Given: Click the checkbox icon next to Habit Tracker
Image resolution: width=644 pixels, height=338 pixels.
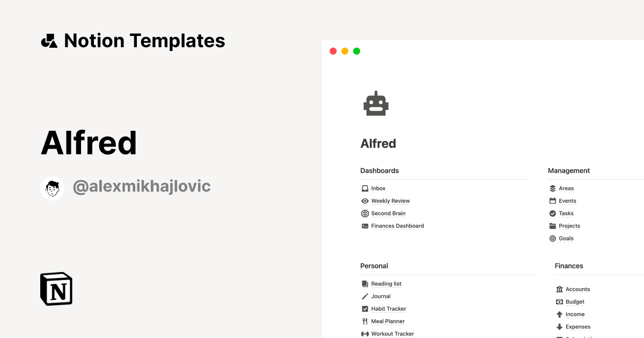Looking at the screenshot, I should point(364,308).
